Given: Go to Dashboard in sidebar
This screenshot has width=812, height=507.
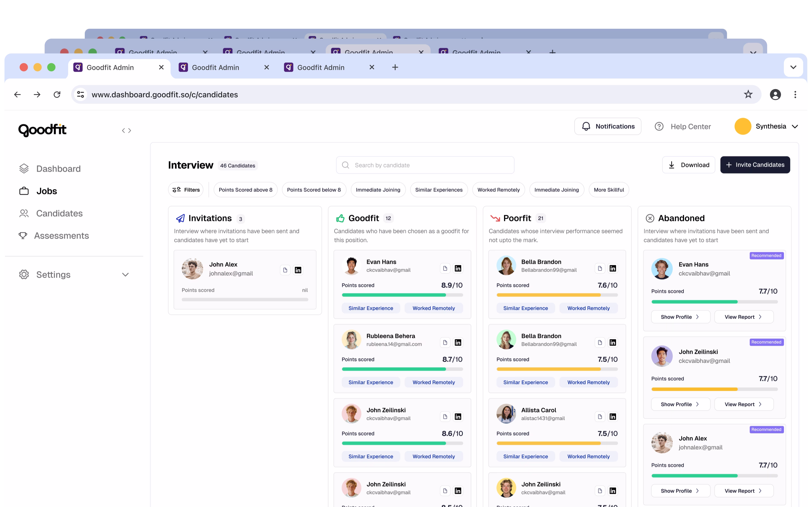Looking at the screenshot, I should [x=50, y=169].
